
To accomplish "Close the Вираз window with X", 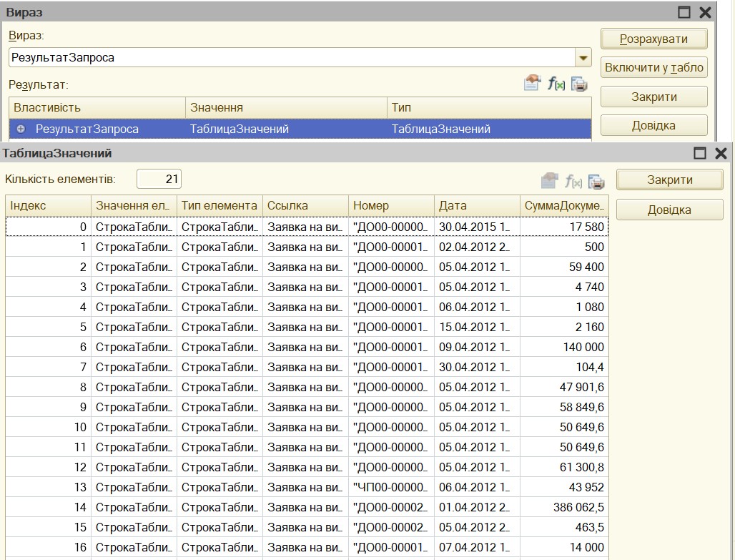I will [706, 12].
